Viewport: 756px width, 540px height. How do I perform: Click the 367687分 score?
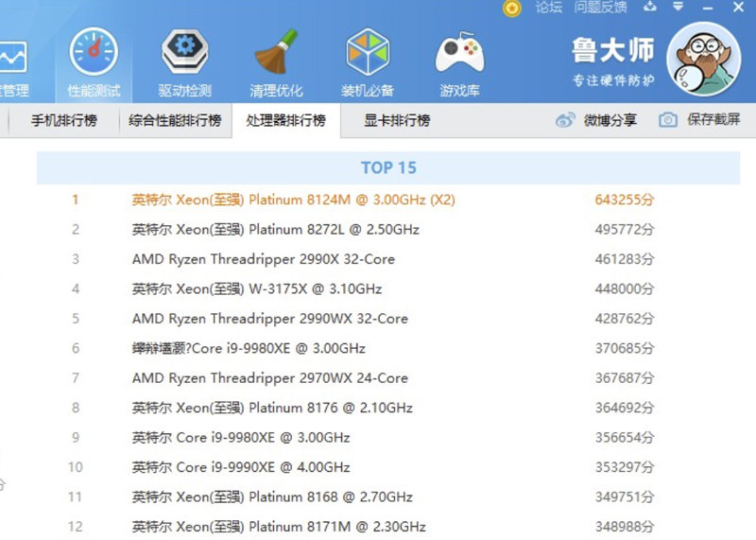coord(625,378)
